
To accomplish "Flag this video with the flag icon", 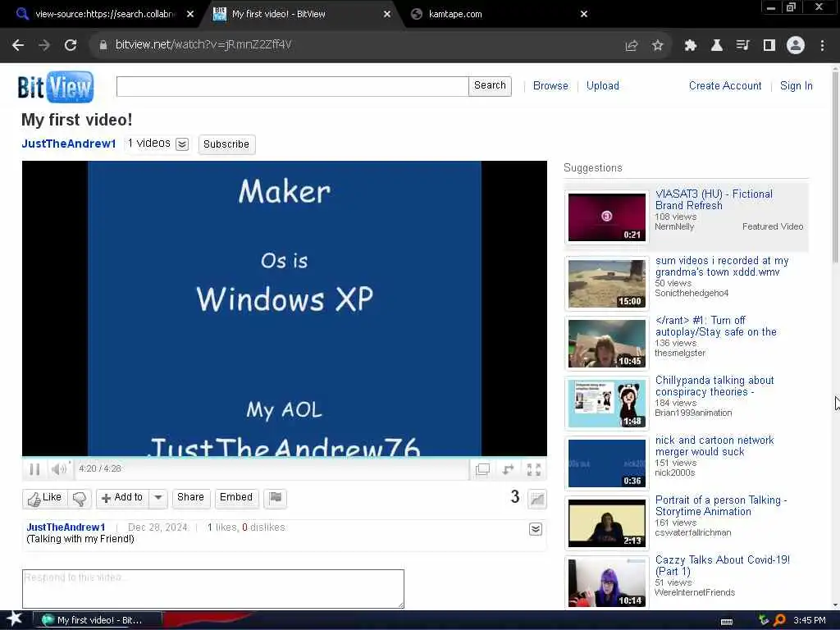I will (x=276, y=498).
